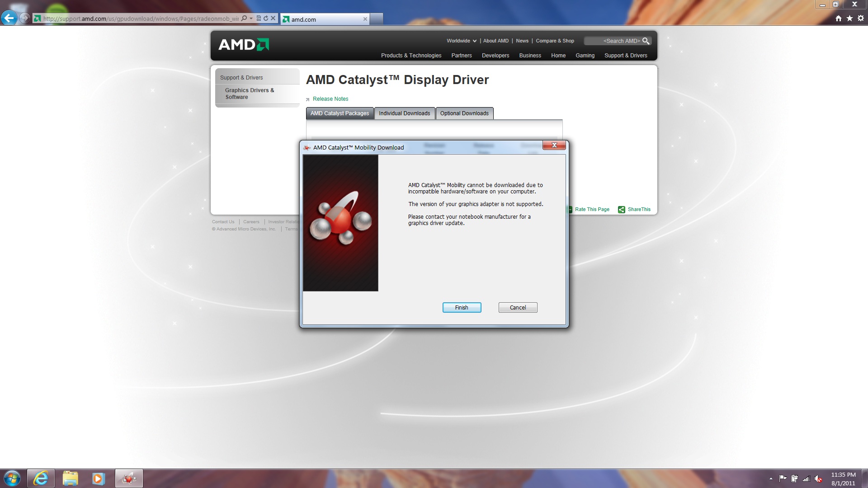Open the Compare & Shop link
The height and width of the screenshot is (488, 868).
[x=555, y=41]
